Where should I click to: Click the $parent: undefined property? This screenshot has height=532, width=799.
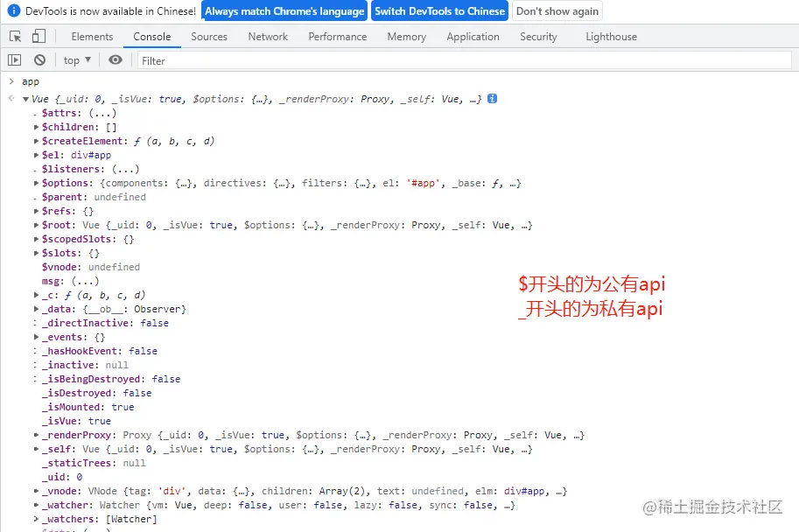coord(94,197)
